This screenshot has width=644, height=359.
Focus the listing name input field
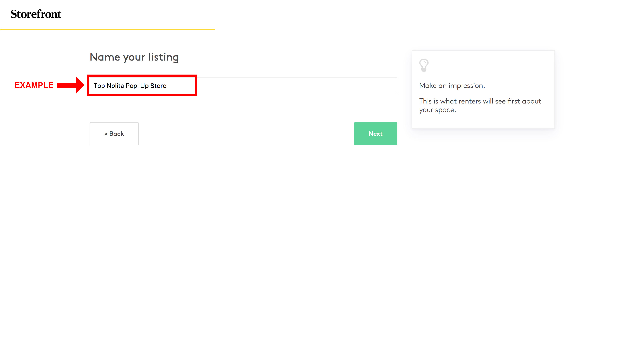pyautogui.click(x=243, y=85)
